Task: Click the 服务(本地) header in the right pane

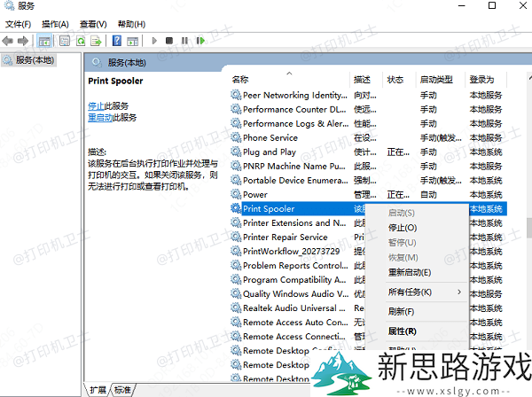Action: pyautogui.click(x=127, y=63)
